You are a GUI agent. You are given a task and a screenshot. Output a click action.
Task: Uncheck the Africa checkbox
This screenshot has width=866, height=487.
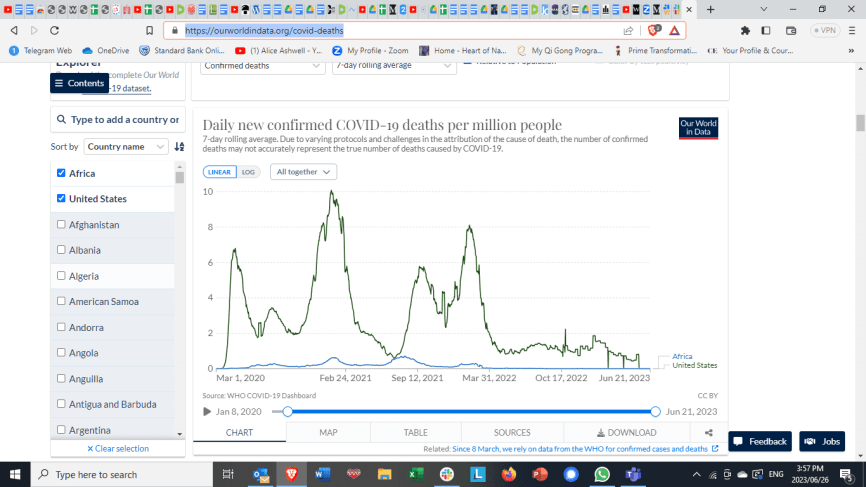click(62, 173)
